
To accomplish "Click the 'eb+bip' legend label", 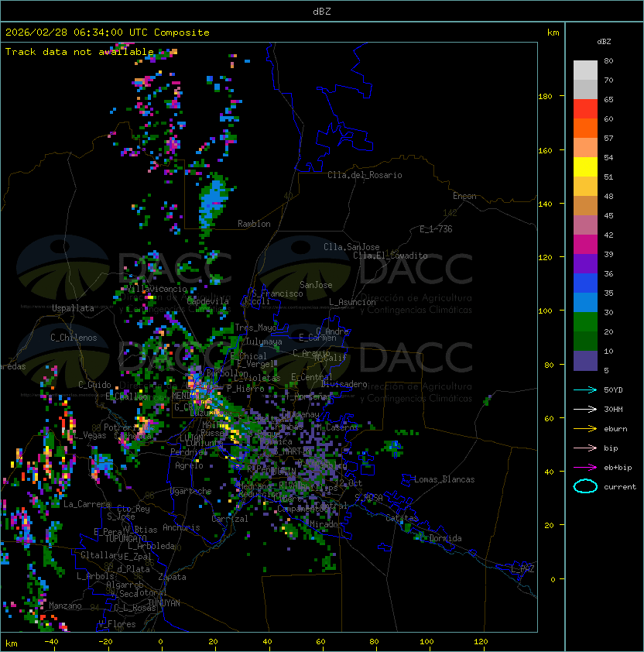I will (618, 468).
